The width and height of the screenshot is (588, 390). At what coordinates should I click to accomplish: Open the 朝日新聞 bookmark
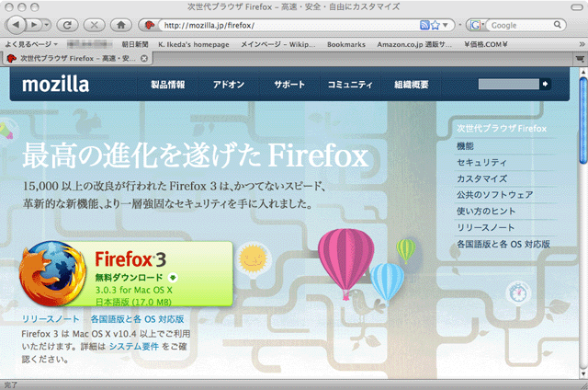[135, 44]
